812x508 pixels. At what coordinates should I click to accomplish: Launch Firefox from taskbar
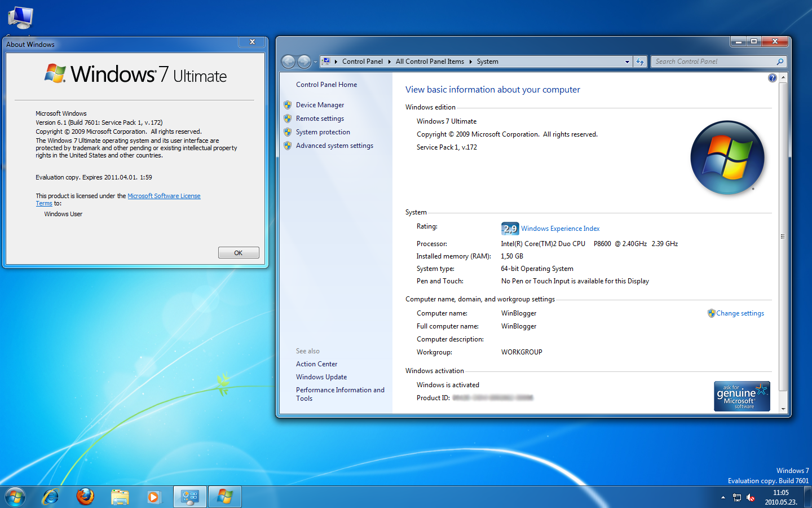85,497
